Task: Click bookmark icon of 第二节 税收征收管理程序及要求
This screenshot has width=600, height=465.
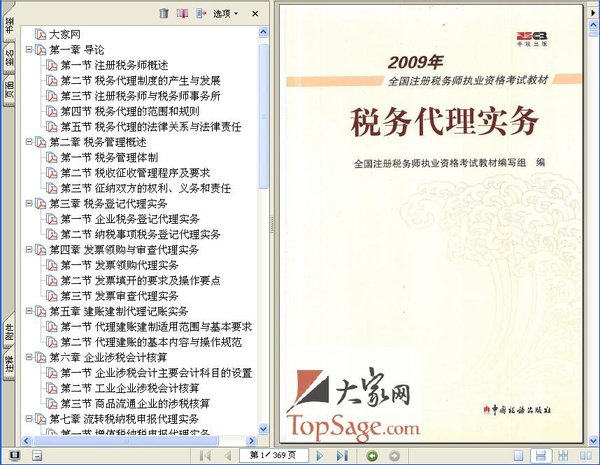Action: [x=52, y=173]
